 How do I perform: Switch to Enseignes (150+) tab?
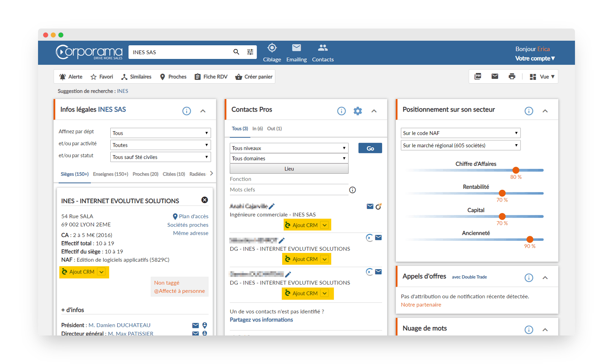111,174
